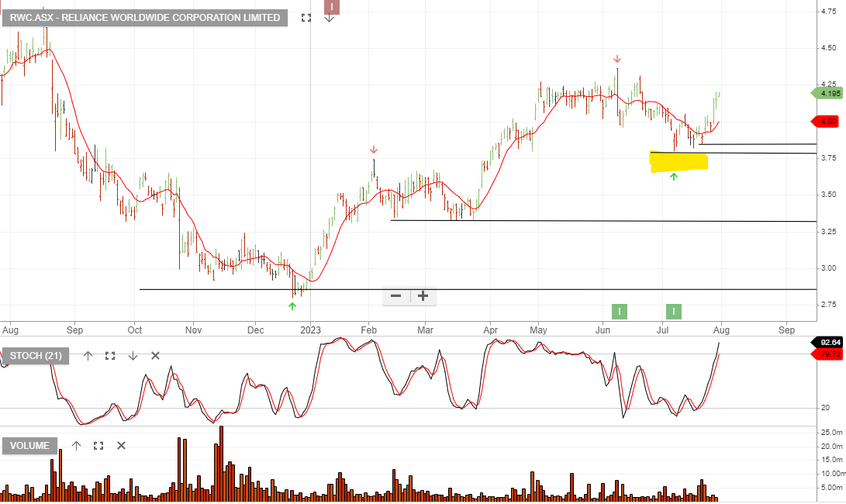Select the yellow highlight drawing on the chart
This screenshot has width=846, height=504.
coord(679,161)
